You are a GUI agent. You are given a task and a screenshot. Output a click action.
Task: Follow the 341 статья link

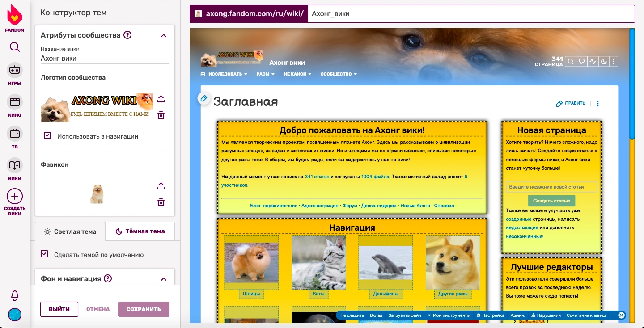coord(317,177)
